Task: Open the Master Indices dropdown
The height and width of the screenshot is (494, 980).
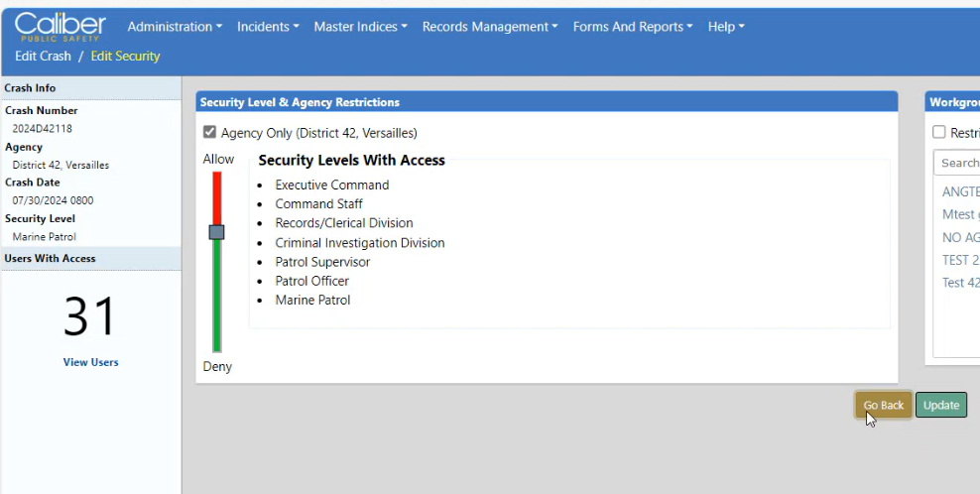Action: [360, 27]
